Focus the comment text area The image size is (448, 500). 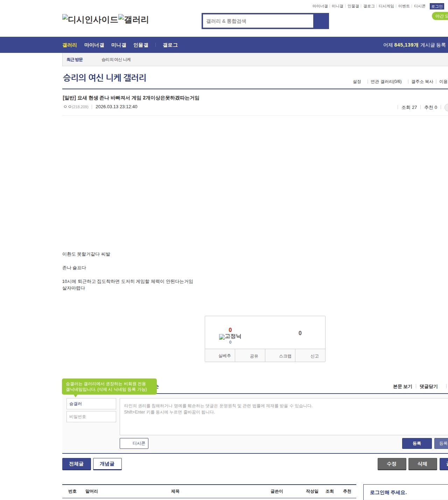284,417
